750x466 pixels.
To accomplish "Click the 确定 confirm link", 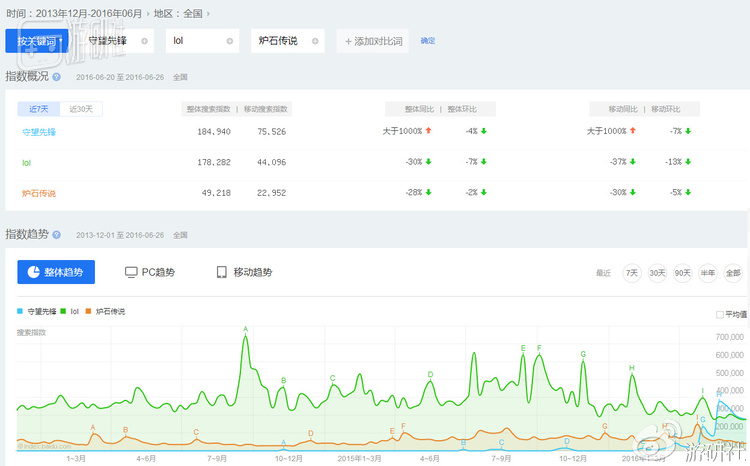I will [x=428, y=41].
